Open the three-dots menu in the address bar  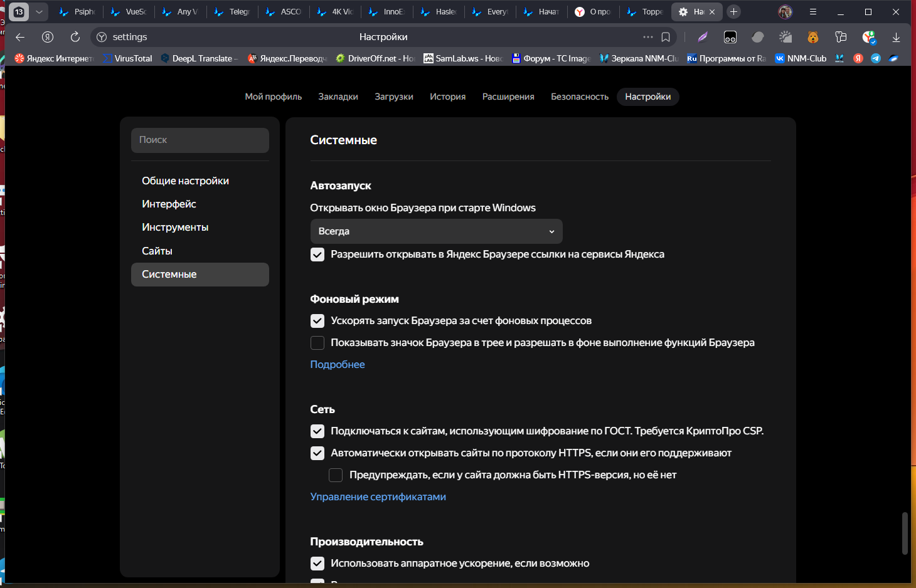[x=647, y=37]
